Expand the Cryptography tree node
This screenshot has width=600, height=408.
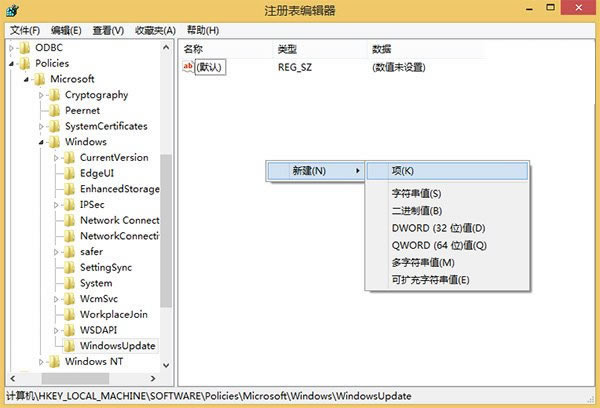point(41,95)
